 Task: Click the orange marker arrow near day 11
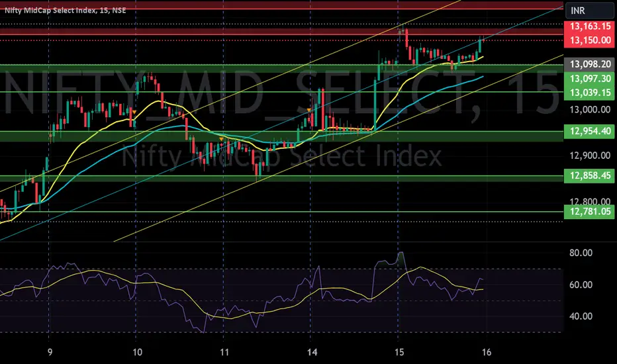point(222,139)
